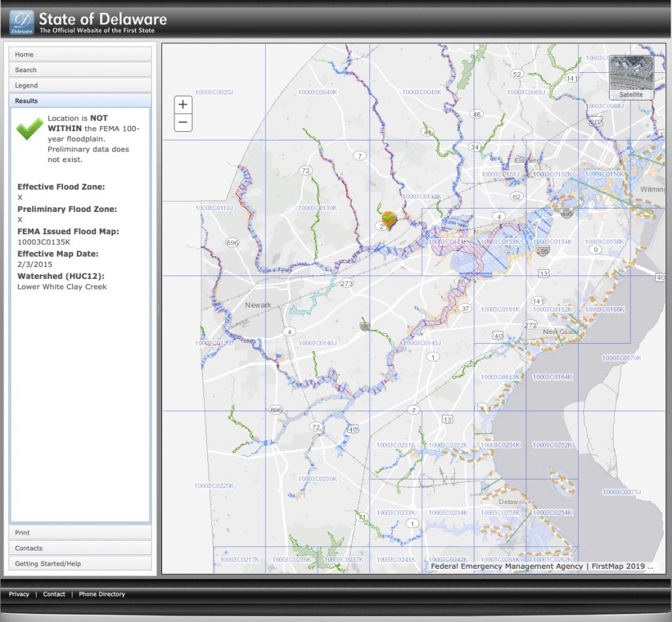Screen dimensions: 672x622
Task: Click the Delaware state logo
Action: pos(22,22)
